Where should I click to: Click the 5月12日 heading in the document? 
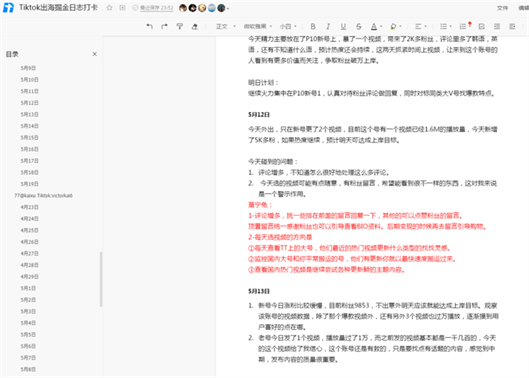click(x=259, y=115)
